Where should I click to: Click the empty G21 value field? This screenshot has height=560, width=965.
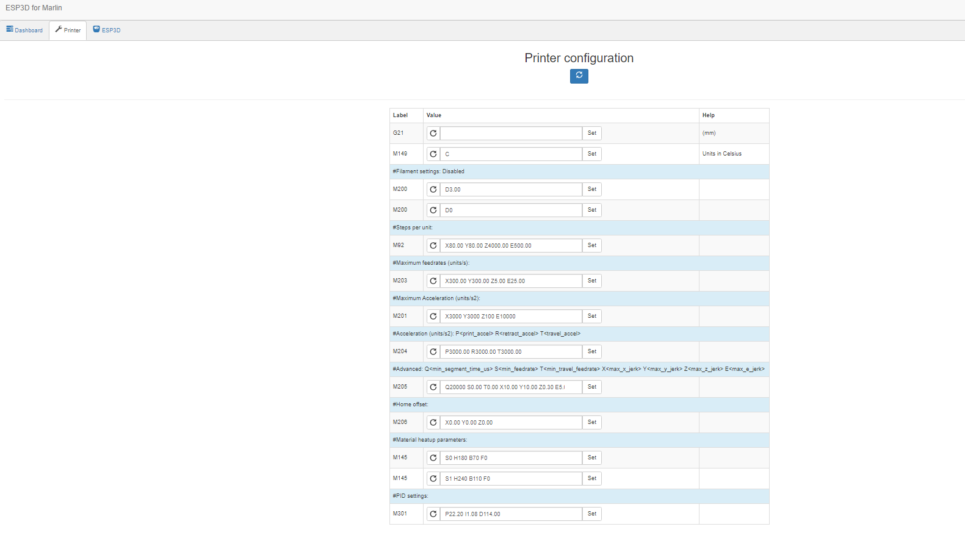click(511, 133)
